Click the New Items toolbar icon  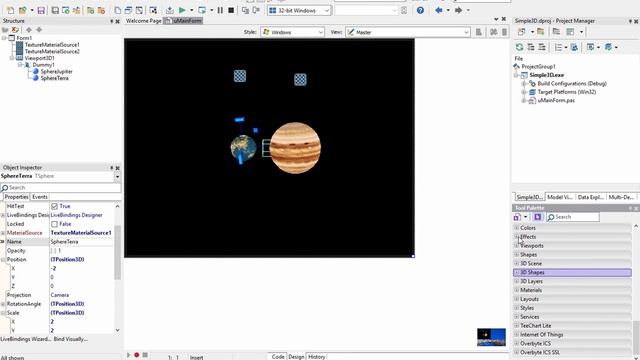10,10
